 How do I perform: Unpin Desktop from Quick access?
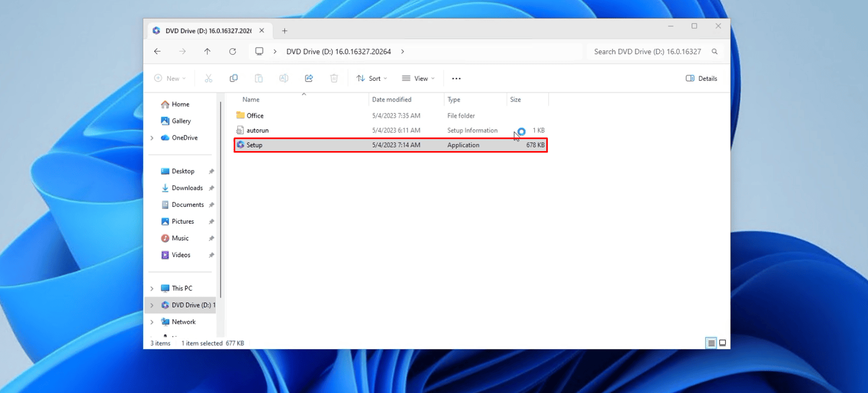pyautogui.click(x=211, y=172)
